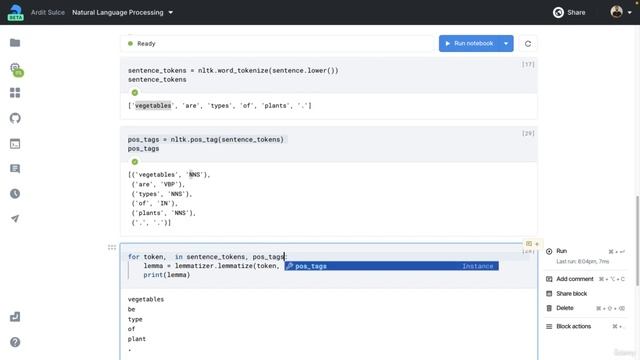Image resolution: width=640 pixels, height=360 pixels.
Task: Click the green check under pos_tags cell
Action: [135, 162]
